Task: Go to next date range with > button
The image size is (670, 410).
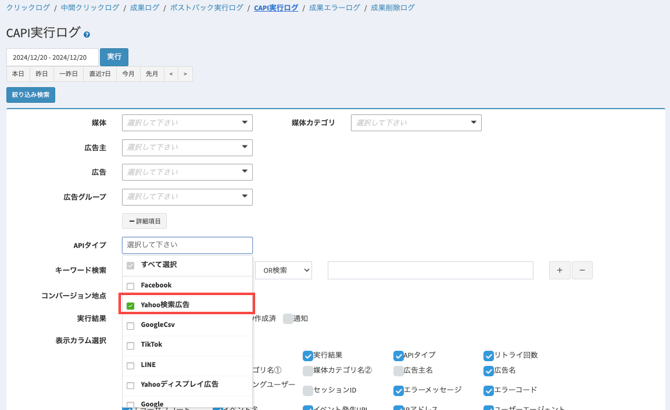Action: pyautogui.click(x=185, y=74)
